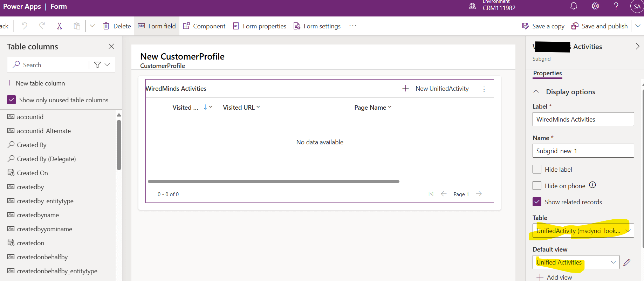Open the Table dropdown for UnifiedActivity
644x281 pixels.
(583, 231)
